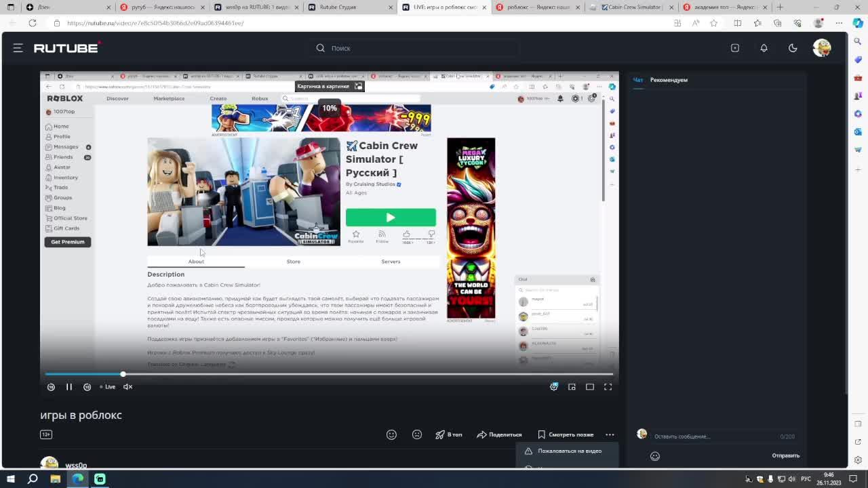
Task: Open browser collections icon
Action: pyautogui.click(x=777, y=23)
